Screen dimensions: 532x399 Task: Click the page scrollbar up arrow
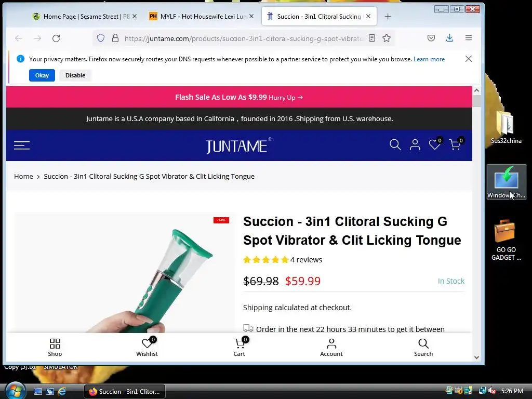coord(476,90)
